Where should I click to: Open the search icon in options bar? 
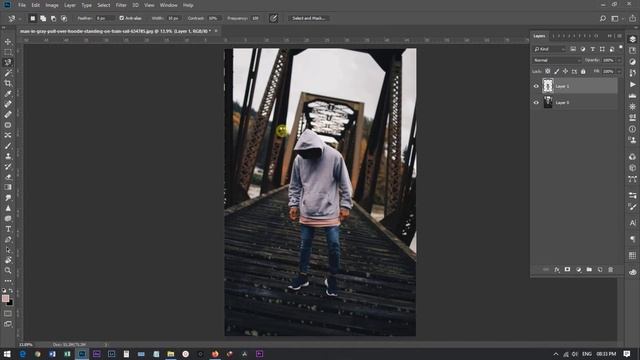point(603,18)
